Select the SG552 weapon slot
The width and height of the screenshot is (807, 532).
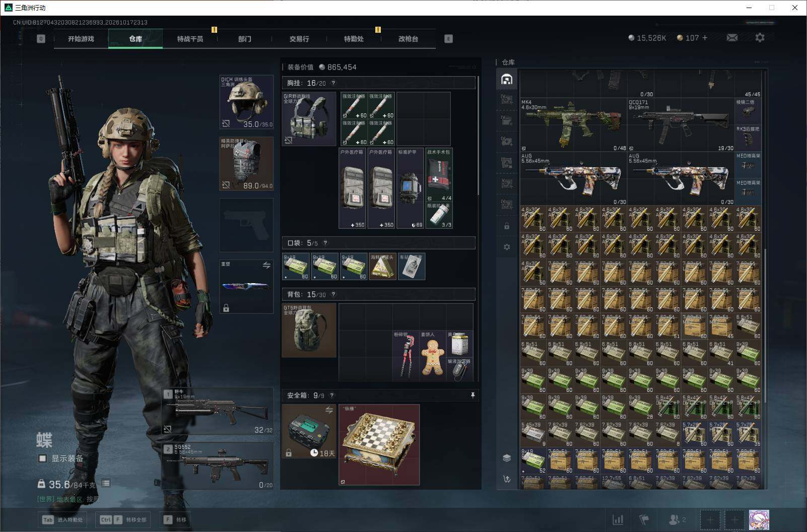(218, 466)
